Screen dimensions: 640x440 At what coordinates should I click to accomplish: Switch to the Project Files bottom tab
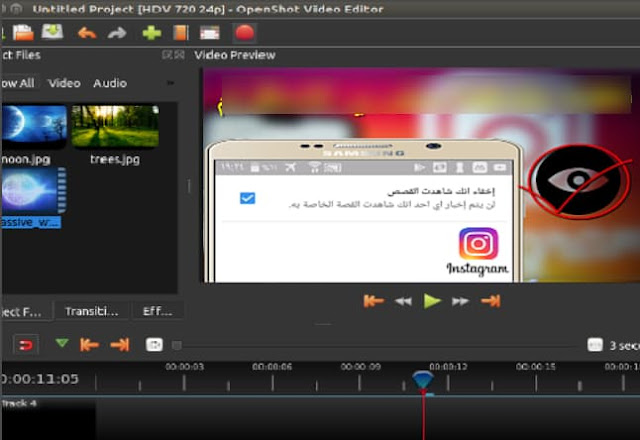tap(25, 311)
